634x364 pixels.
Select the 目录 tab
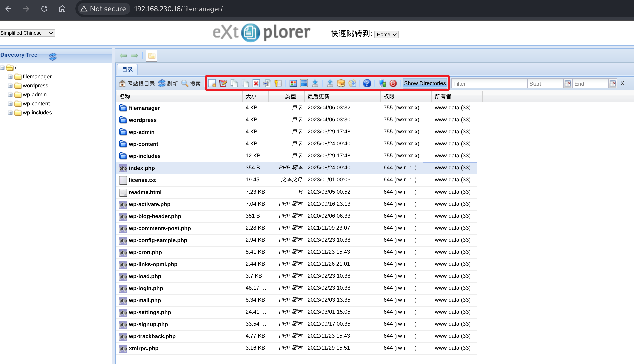(x=127, y=69)
